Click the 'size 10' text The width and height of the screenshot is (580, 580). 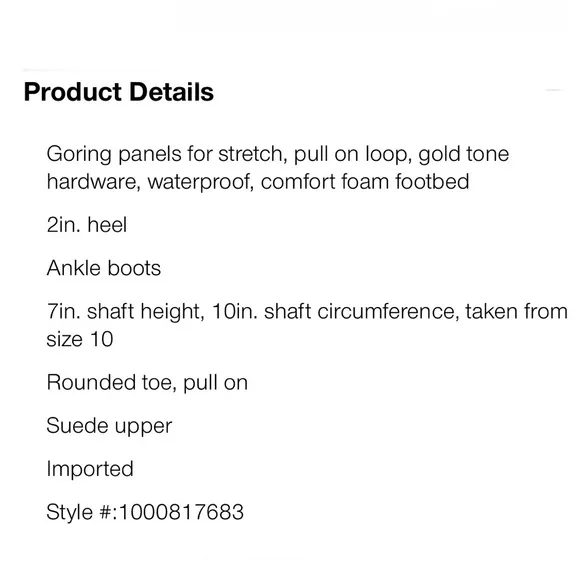pyautogui.click(x=80, y=339)
